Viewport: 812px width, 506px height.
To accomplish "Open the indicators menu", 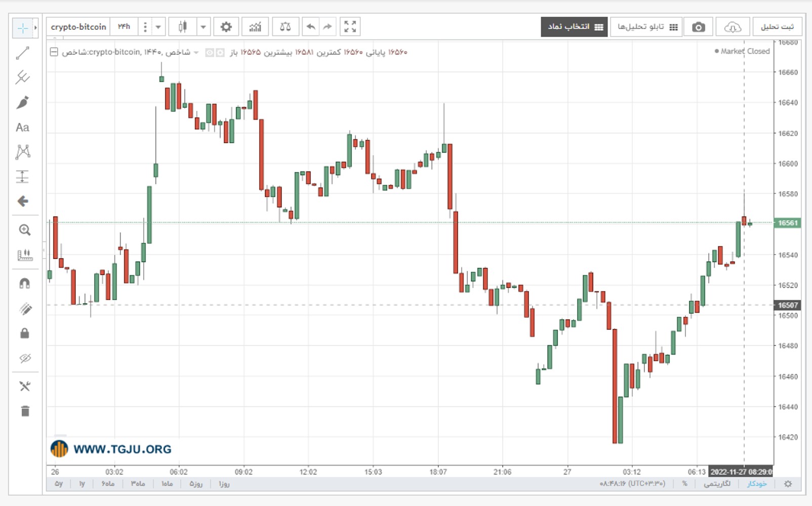I will [x=255, y=27].
